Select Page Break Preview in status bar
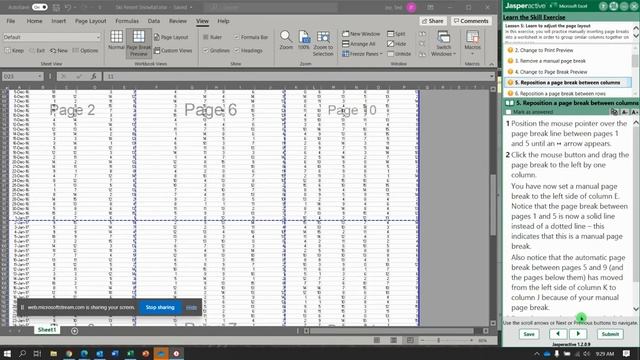640x360 pixels. pos(410,340)
